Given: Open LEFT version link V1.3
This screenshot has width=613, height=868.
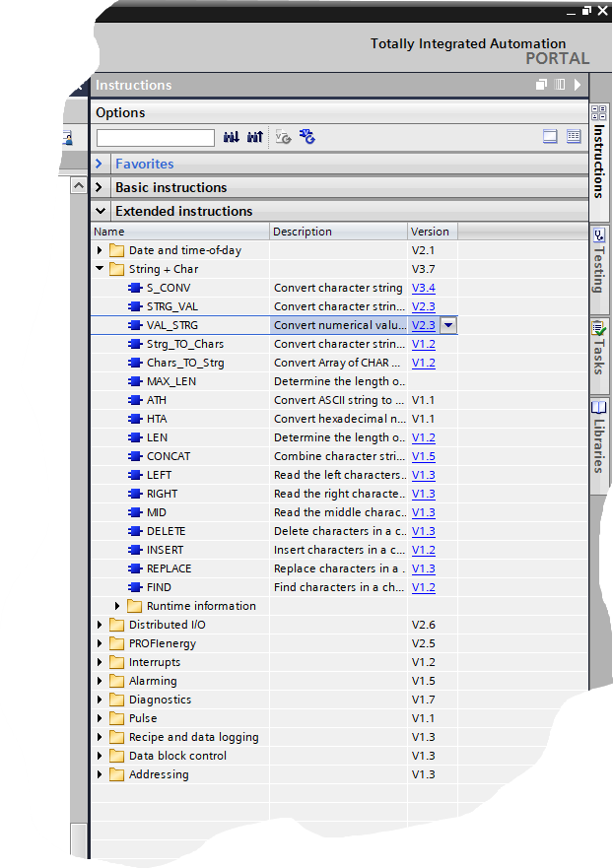Looking at the screenshot, I should [424, 475].
